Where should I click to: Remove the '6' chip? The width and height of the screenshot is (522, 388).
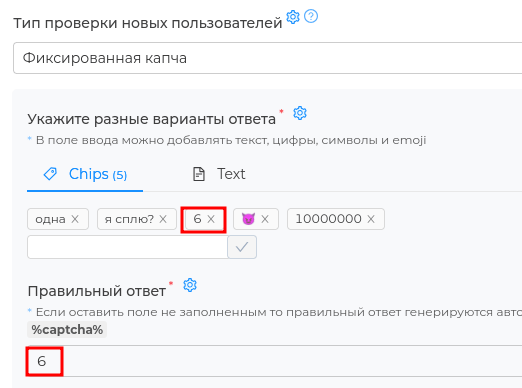(x=211, y=219)
